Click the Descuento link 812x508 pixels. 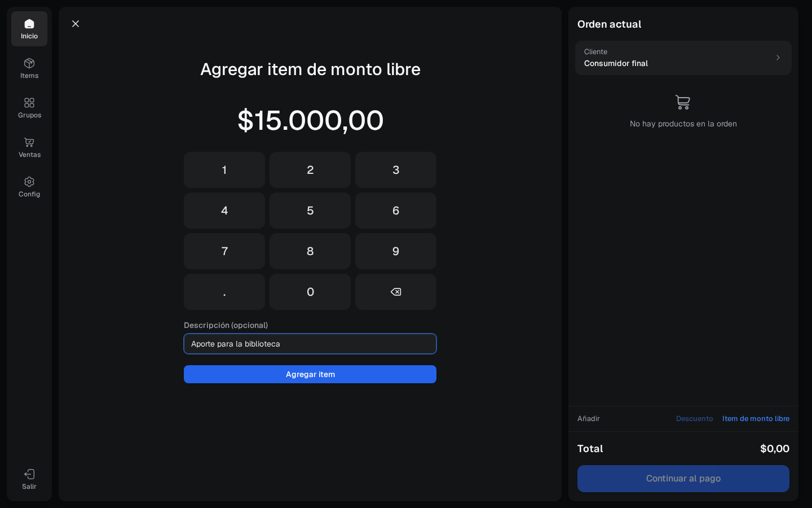point(694,419)
